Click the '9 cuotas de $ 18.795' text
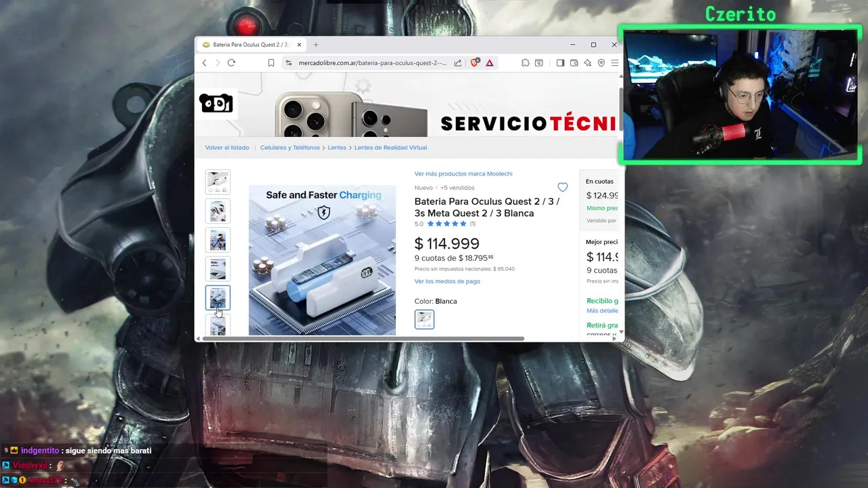The width and height of the screenshot is (868, 488). pos(454,258)
